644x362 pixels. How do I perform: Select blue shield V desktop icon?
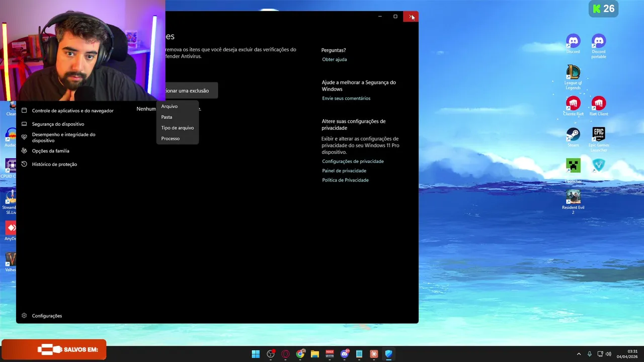point(599,165)
